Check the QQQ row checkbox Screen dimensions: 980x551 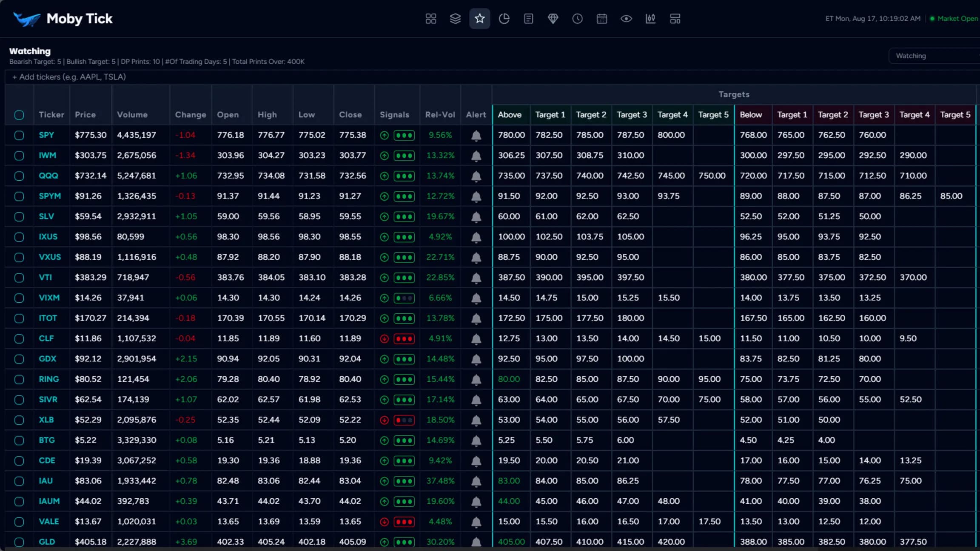tap(19, 176)
